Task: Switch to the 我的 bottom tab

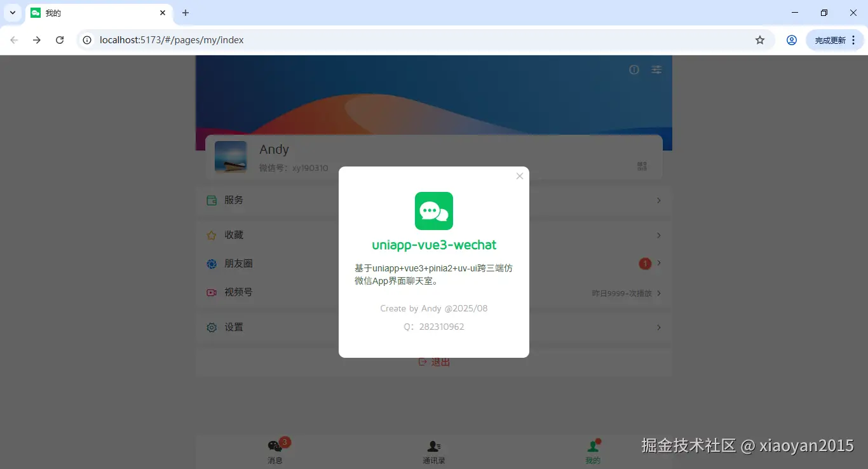Action: (593, 451)
